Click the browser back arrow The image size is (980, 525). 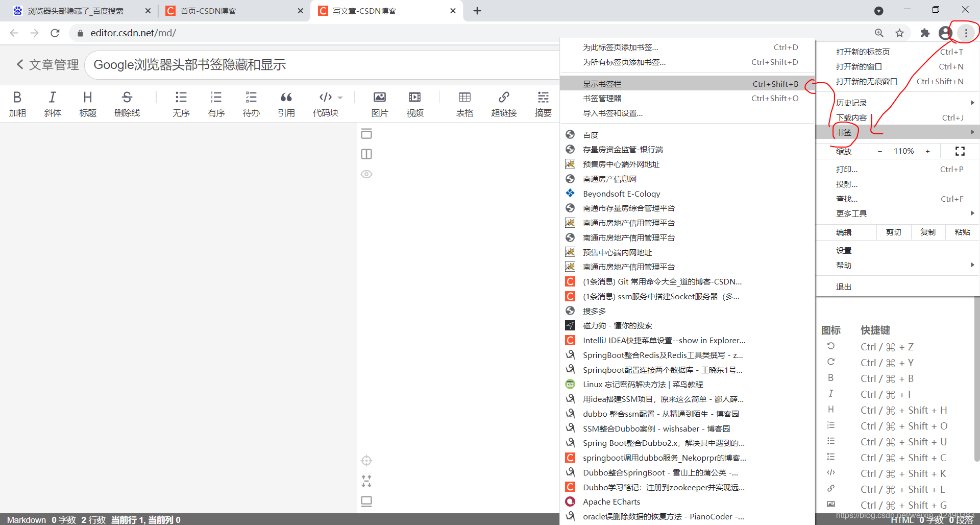[14, 33]
